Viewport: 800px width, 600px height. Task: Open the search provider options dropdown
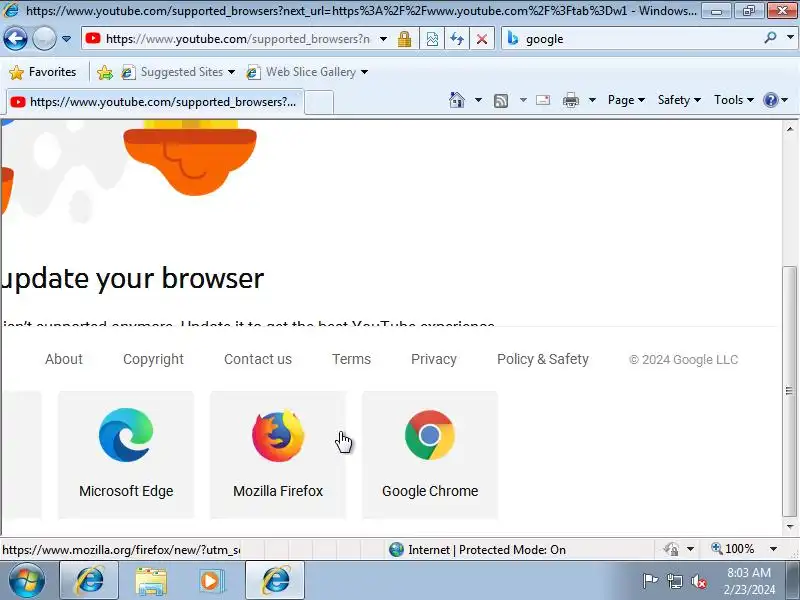pyautogui.click(x=790, y=38)
